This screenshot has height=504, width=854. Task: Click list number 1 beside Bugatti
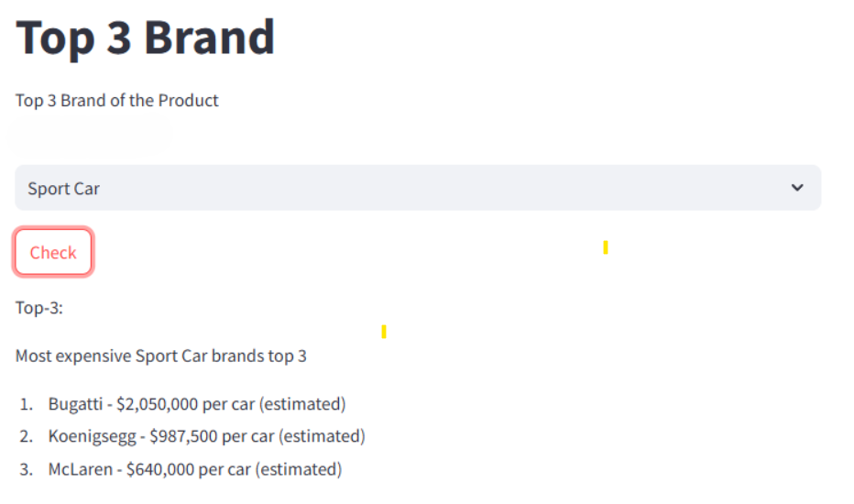pyautogui.click(x=27, y=404)
